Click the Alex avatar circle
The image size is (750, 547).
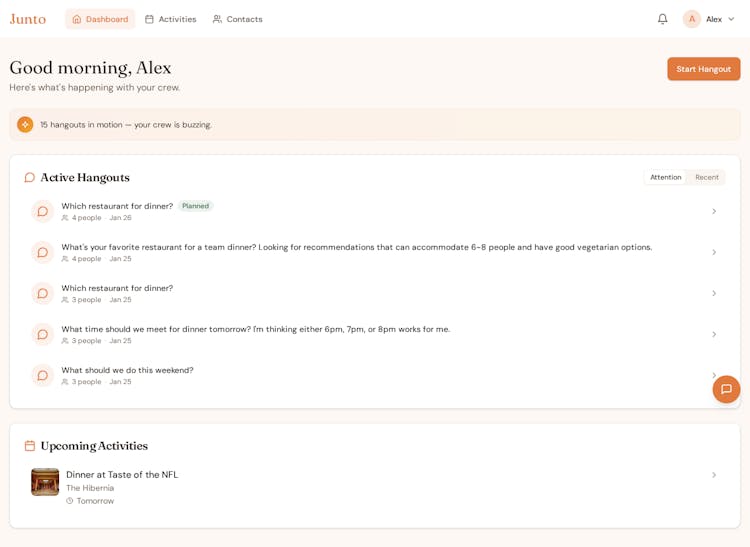point(691,19)
